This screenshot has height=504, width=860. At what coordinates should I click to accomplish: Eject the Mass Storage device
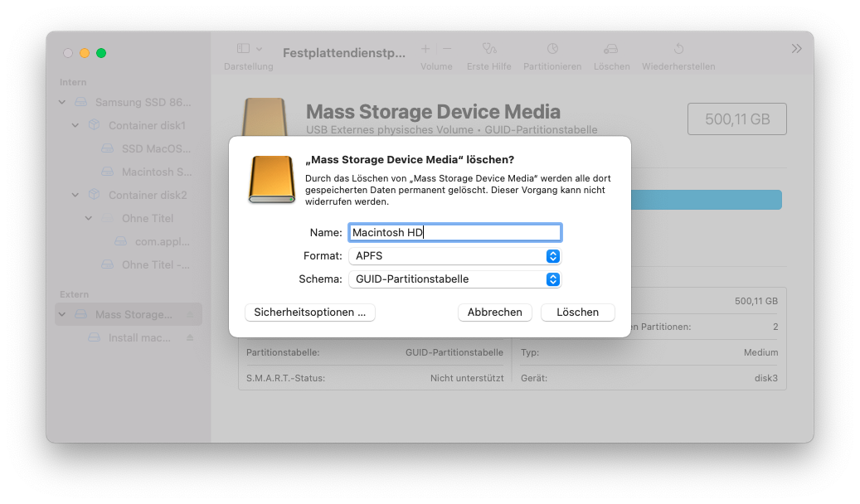pos(190,315)
